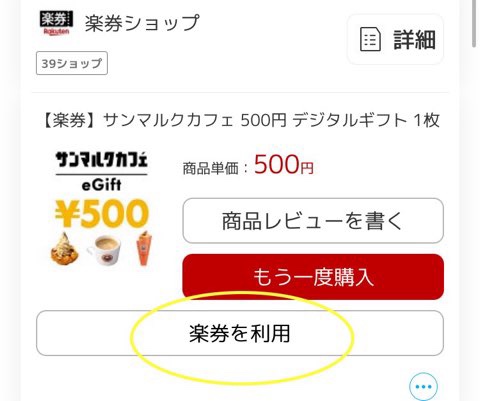Tap the document icon beside 詳細

click(x=370, y=39)
